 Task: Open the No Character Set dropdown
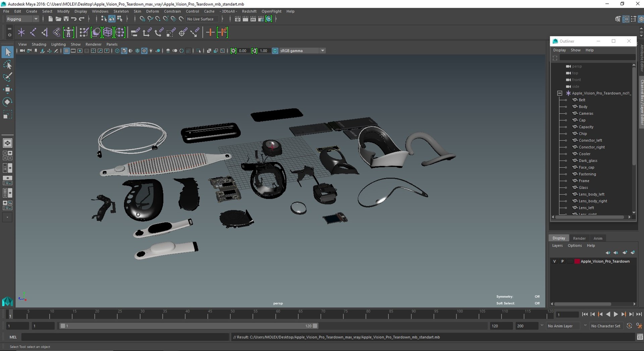tap(606, 326)
